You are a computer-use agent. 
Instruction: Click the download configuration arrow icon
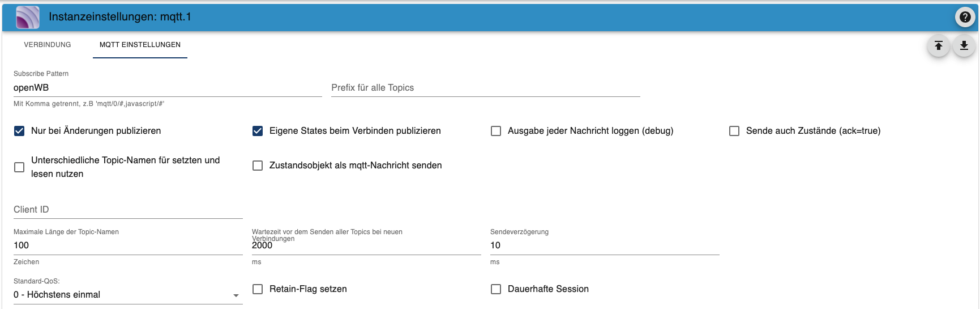pyautogui.click(x=964, y=45)
